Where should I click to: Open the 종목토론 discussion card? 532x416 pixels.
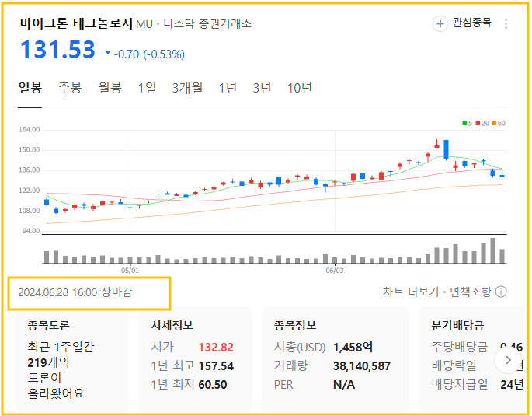(71, 359)
